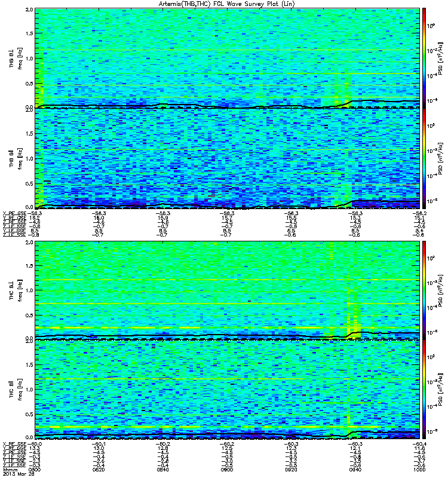Click the '0800' time tick label
Viewport: 448px width, 478px height.
pyautogui.click(x=35, y=470)
